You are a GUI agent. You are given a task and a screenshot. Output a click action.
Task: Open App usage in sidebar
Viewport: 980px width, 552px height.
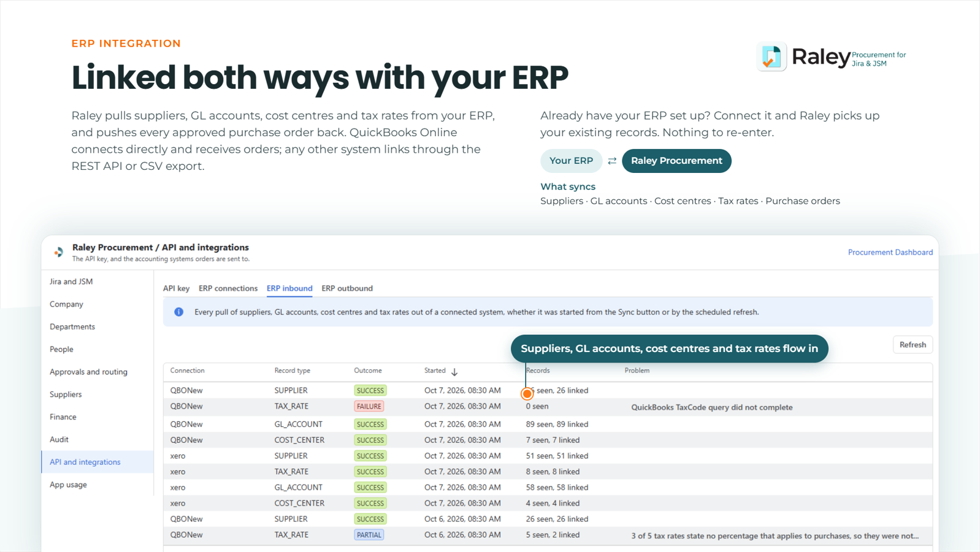68,485
